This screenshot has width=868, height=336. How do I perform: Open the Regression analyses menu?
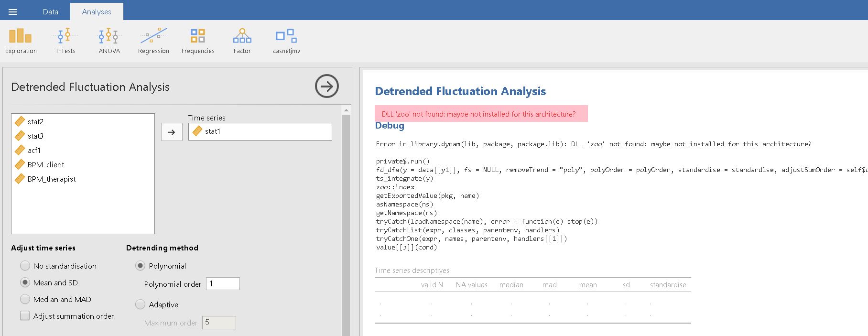(x=153, y=41)
